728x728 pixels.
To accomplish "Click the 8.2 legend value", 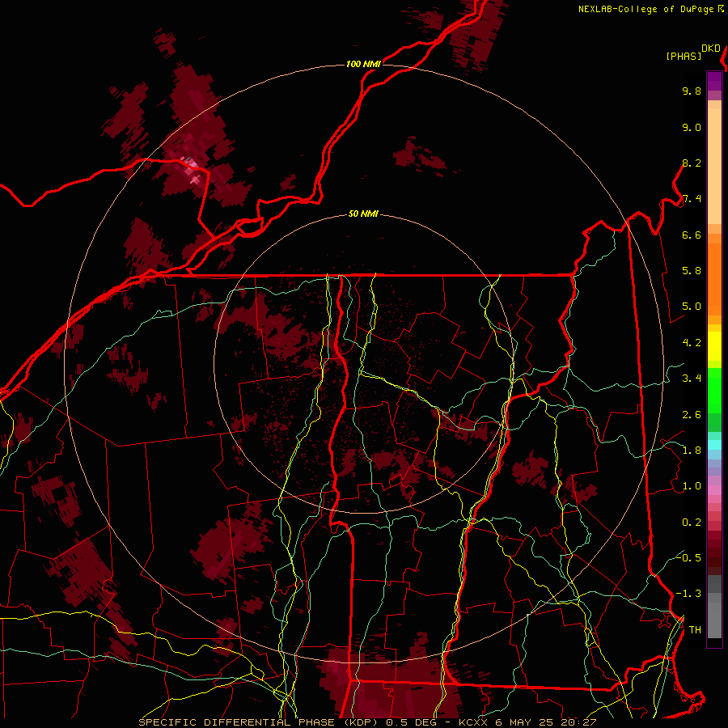I will [x=692, y=163].
